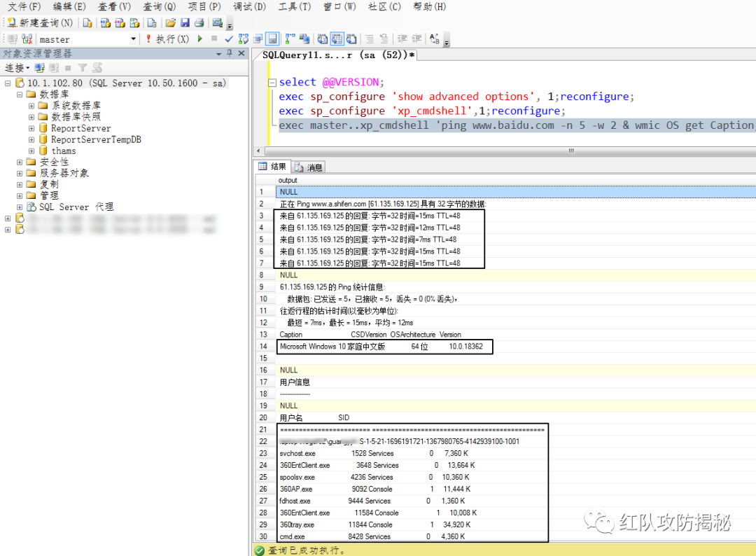Select the ReportServer database in the tree
This screenshot has width=756, height=556.
[81, 128]
